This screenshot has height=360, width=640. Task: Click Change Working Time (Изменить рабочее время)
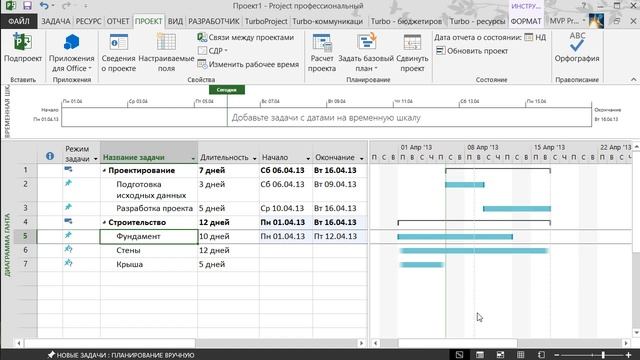click(248, 64)
